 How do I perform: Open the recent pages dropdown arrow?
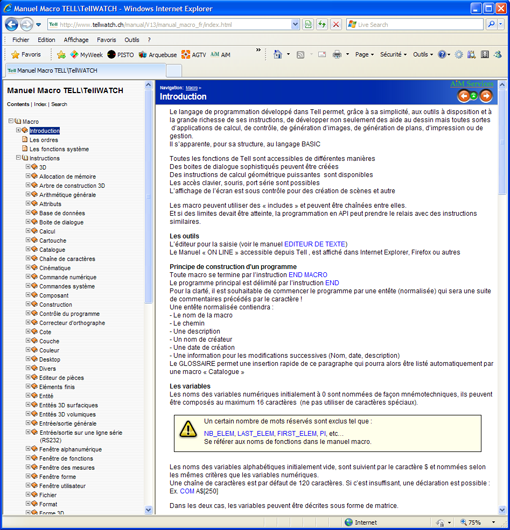(x=39, y=24)
